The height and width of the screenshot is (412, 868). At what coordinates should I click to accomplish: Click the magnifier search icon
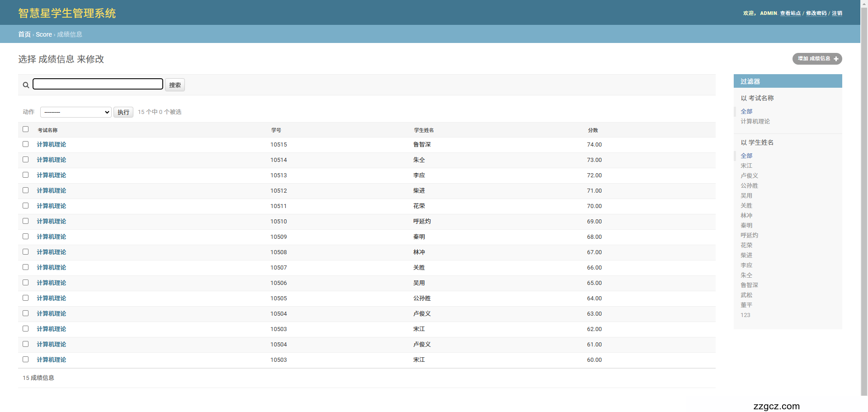coord(26,85)
